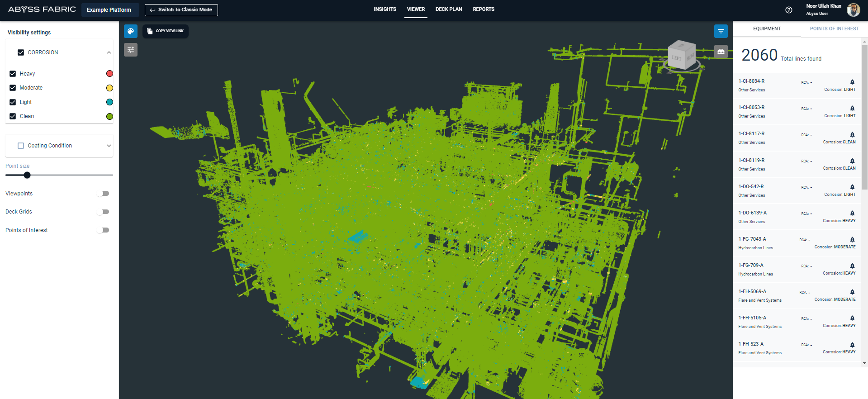Uncheck the Heavy corrosion checkbox

coord(13,74)
